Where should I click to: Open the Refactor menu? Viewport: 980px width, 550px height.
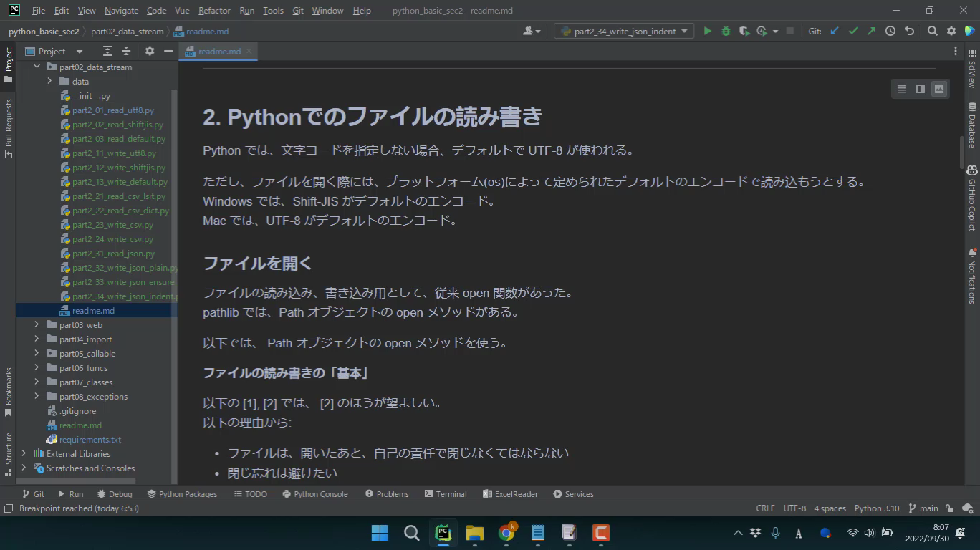(x=214, y=11)
